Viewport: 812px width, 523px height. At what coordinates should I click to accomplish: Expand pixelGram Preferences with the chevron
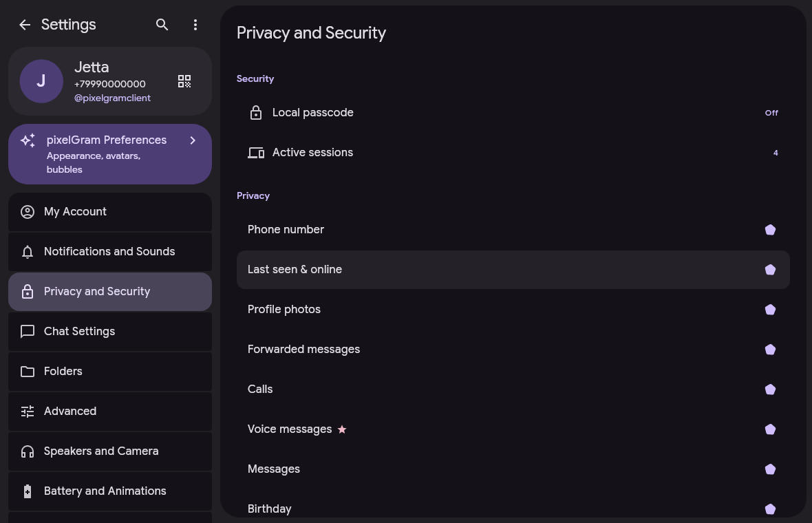click(193, 140)
